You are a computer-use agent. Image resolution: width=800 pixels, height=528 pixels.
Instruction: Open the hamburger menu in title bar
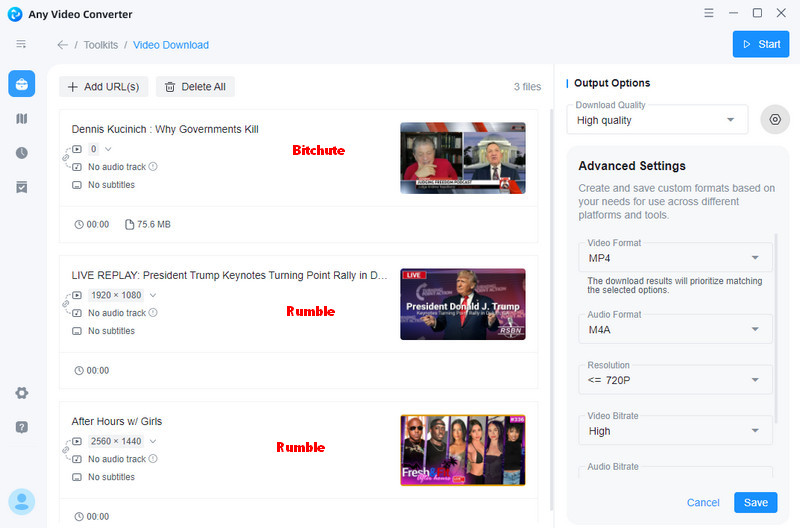tap(709, 13)
